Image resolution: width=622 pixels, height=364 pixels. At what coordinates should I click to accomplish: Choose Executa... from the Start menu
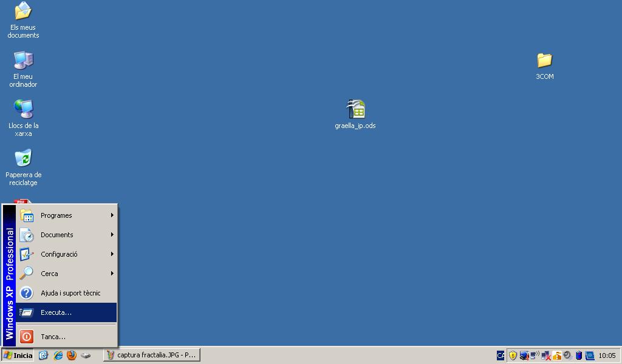click(x=66, y=312)
